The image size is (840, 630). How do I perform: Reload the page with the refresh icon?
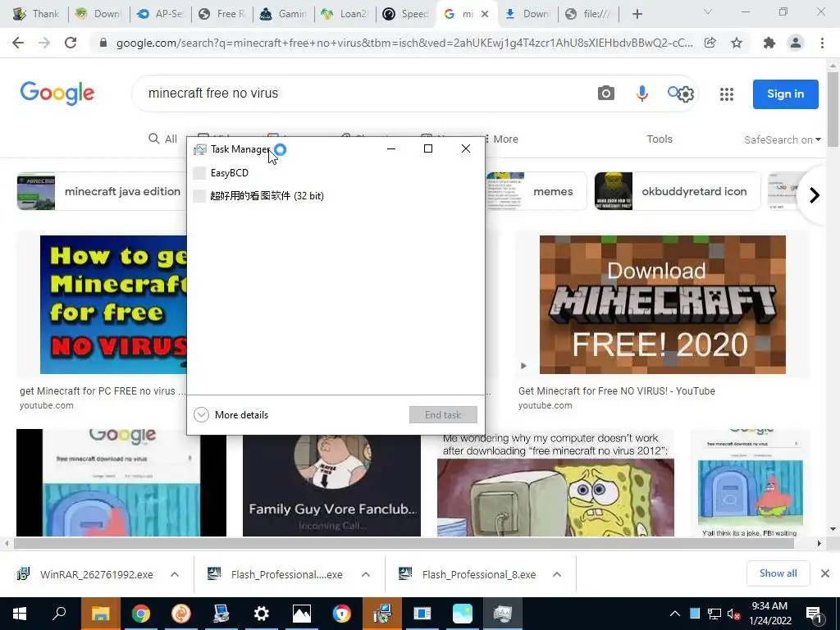point(71,43)
